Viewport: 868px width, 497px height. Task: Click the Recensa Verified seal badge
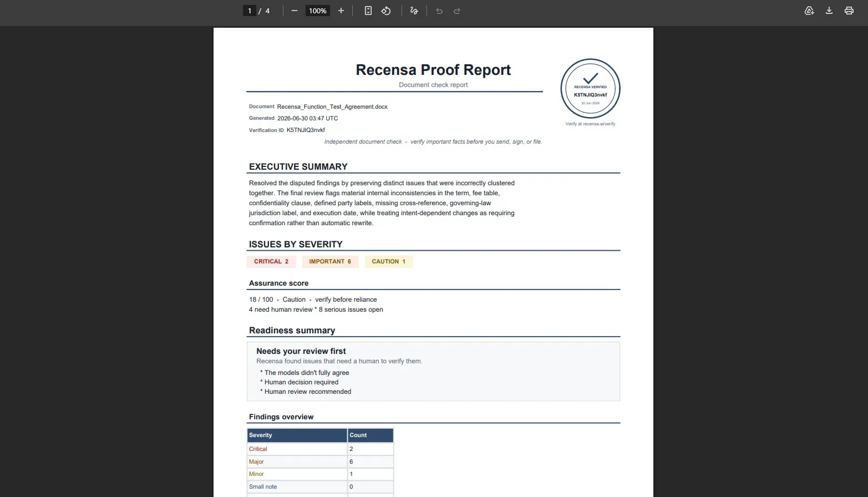(590, 89)
